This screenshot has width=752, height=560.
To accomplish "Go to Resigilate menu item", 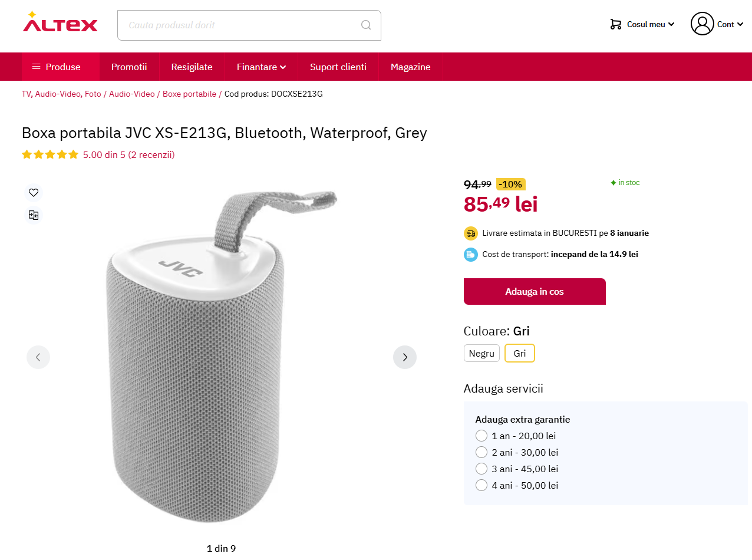I will 192,67.
